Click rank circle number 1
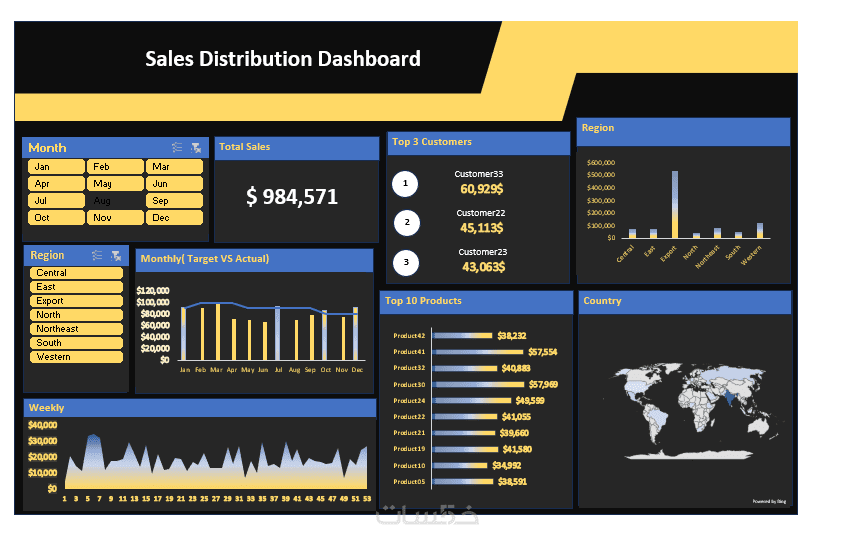The image size is (855, 536). (405, 184)
